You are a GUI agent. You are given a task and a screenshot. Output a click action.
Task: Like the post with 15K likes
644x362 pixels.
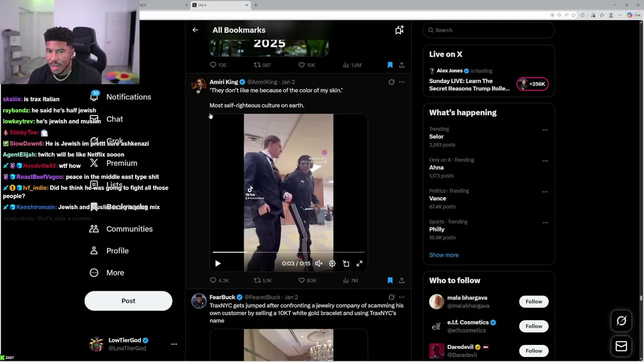(306, 65)
